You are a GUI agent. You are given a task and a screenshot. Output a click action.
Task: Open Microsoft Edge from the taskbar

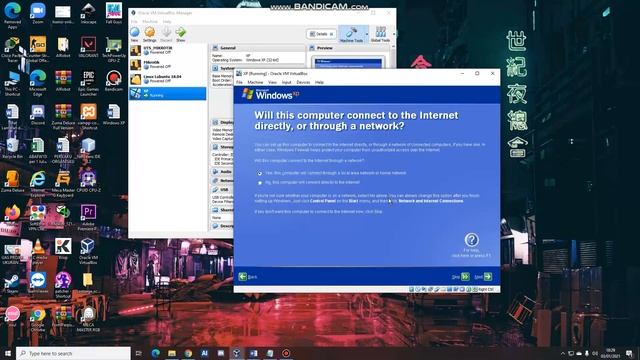tap(156, 353)
